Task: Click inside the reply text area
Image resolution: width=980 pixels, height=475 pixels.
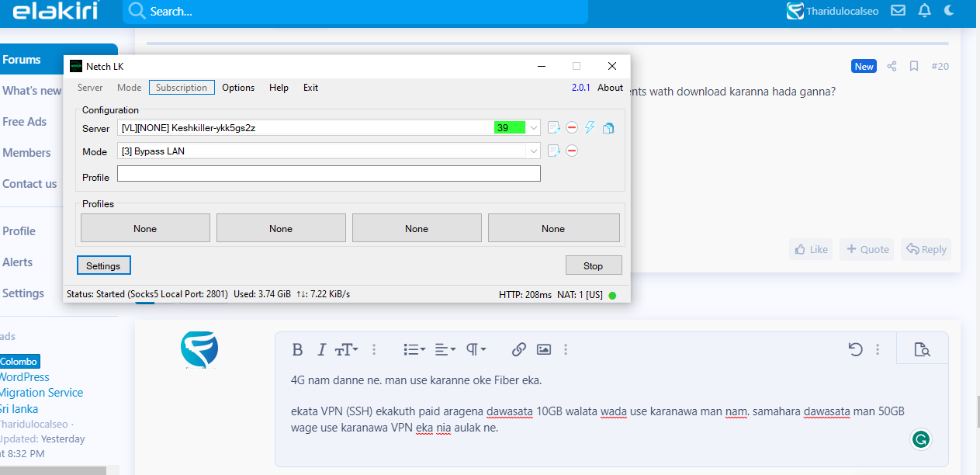Action: click(x=611, y=417)
